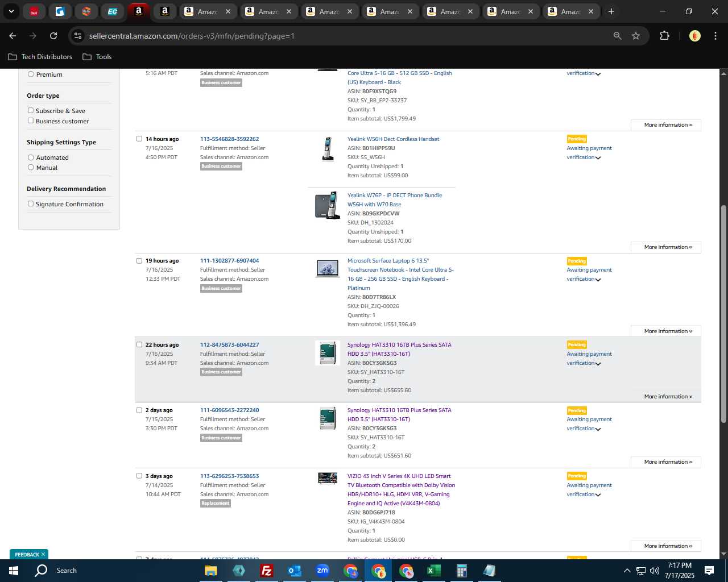This screenshot has width=728, height=582.
Task: Expand More information for Yealink order
Action: 666,247
